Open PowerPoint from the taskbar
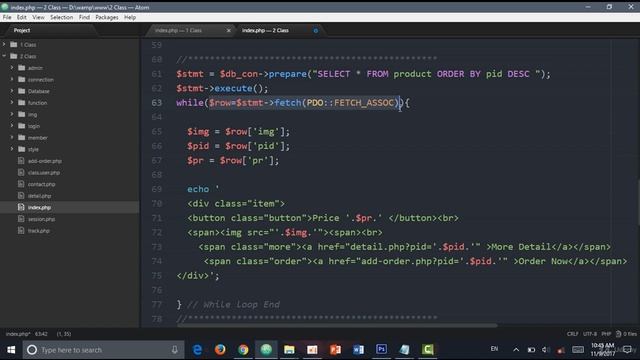Screen dimensions: 640x360 (x=336, y=350)
